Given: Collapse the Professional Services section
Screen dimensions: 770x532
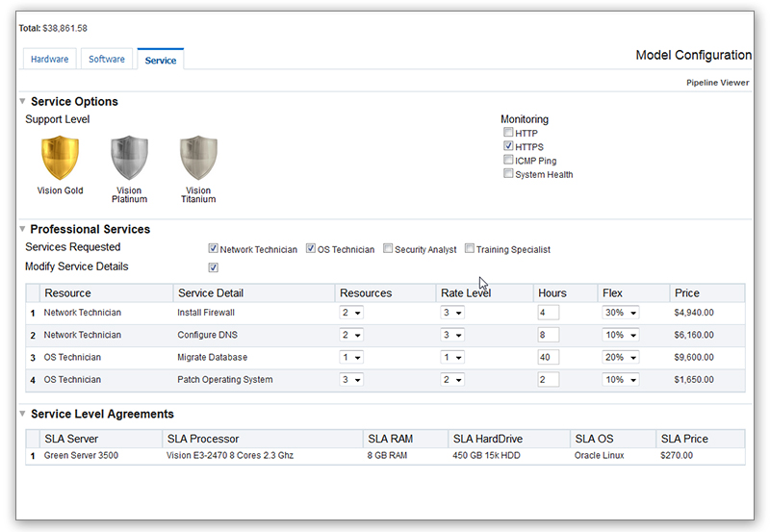Looking at the screenshot, I should (22, 230).
